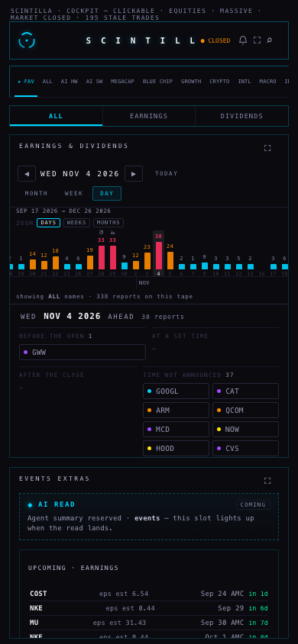This screenshot has height=644, width=298.
Task: Click the WED NOV 4 2026 date label
Action: point(79,174)
